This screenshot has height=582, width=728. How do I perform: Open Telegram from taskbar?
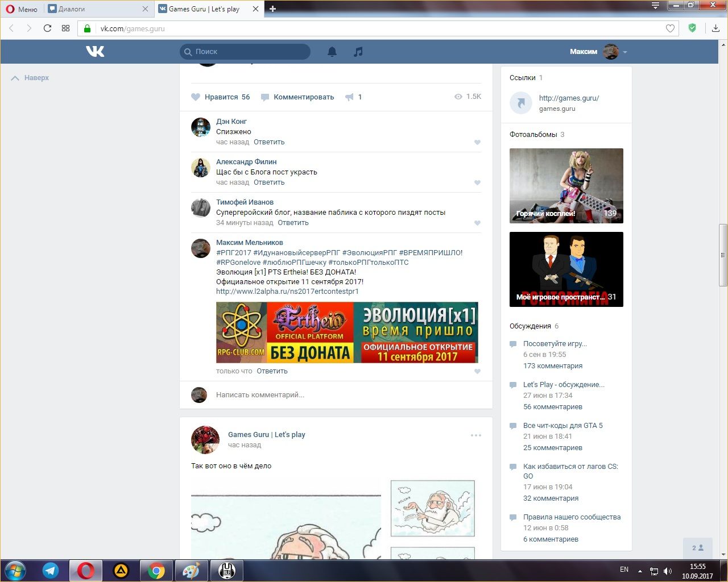coord(51,571)
